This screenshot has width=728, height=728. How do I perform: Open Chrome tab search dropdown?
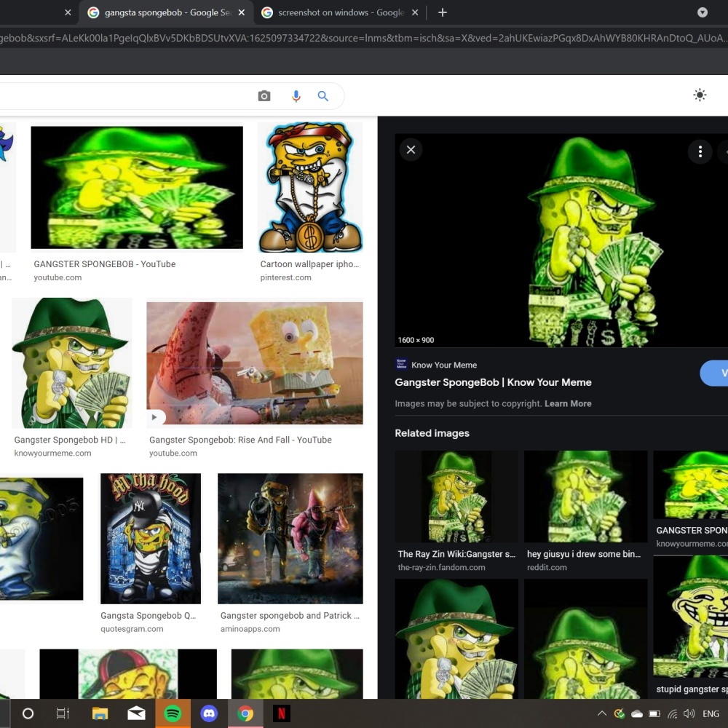(x=703, y=12)
